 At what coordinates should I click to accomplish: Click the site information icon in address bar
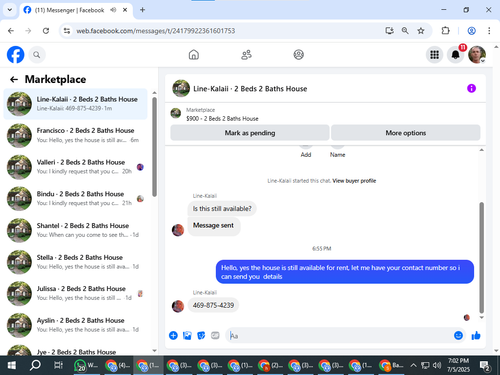[x=67, y=31]
